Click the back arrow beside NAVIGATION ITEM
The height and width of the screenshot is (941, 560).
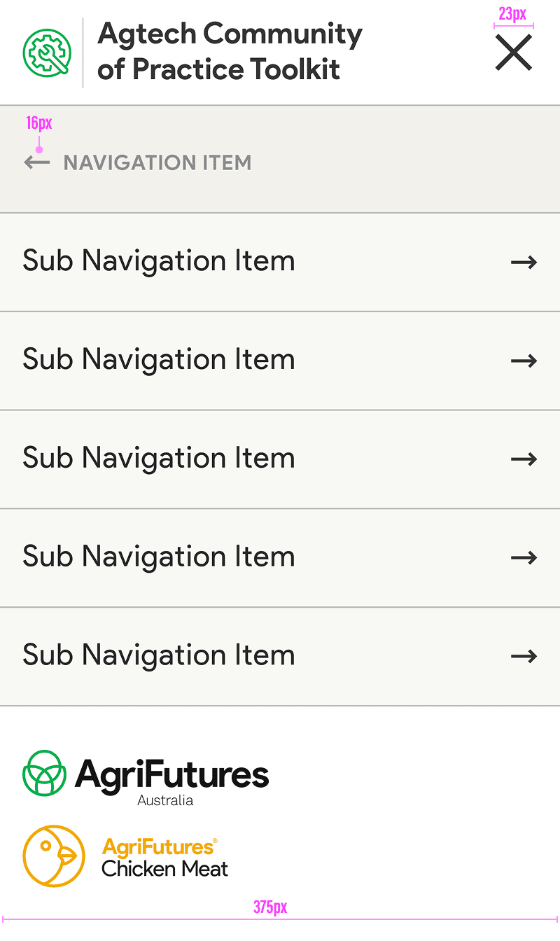37,163
